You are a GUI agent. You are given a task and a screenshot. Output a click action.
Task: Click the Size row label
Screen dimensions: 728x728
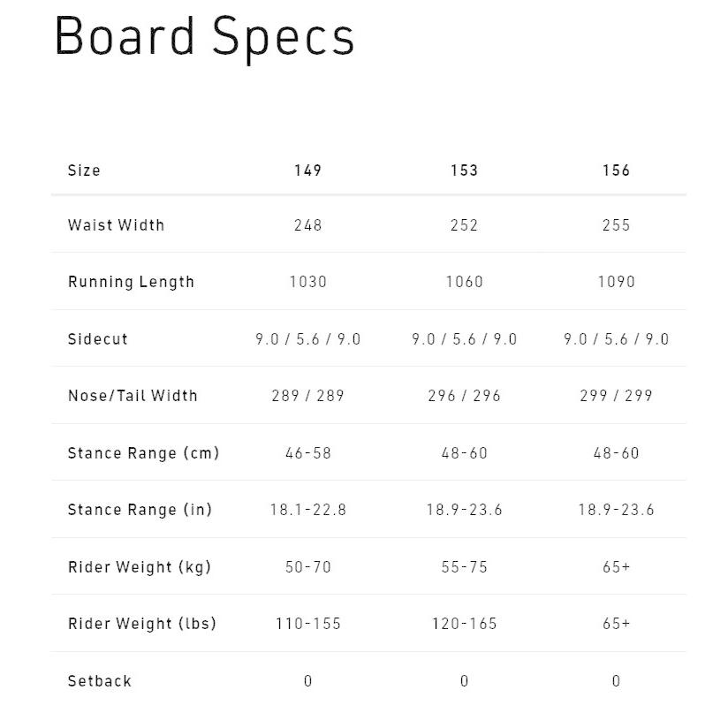pyautogui.click(x=84, y=171)
